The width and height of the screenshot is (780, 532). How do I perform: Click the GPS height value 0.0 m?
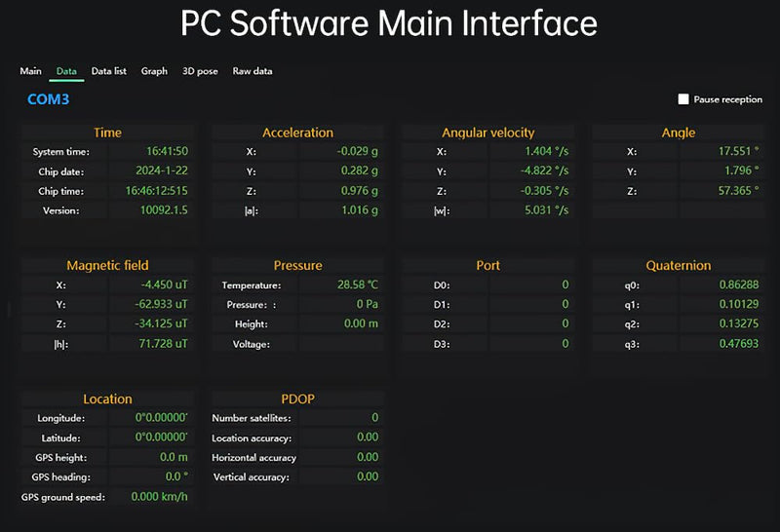[175, 457]
